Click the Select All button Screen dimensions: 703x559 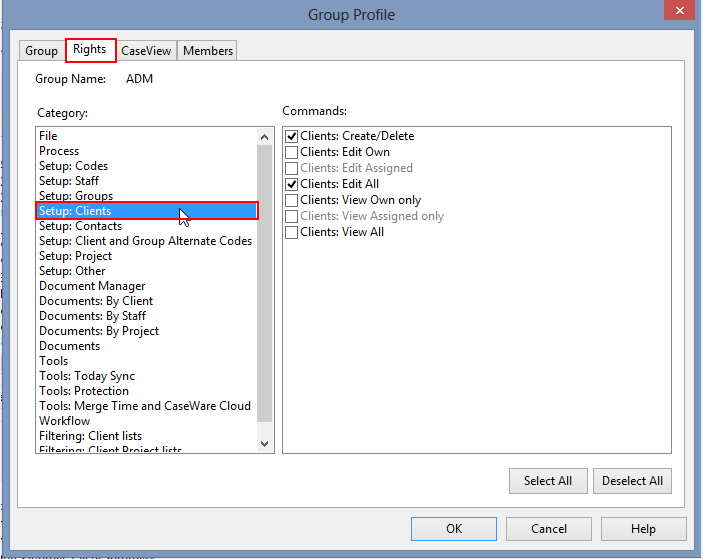[x=547, y=481]
